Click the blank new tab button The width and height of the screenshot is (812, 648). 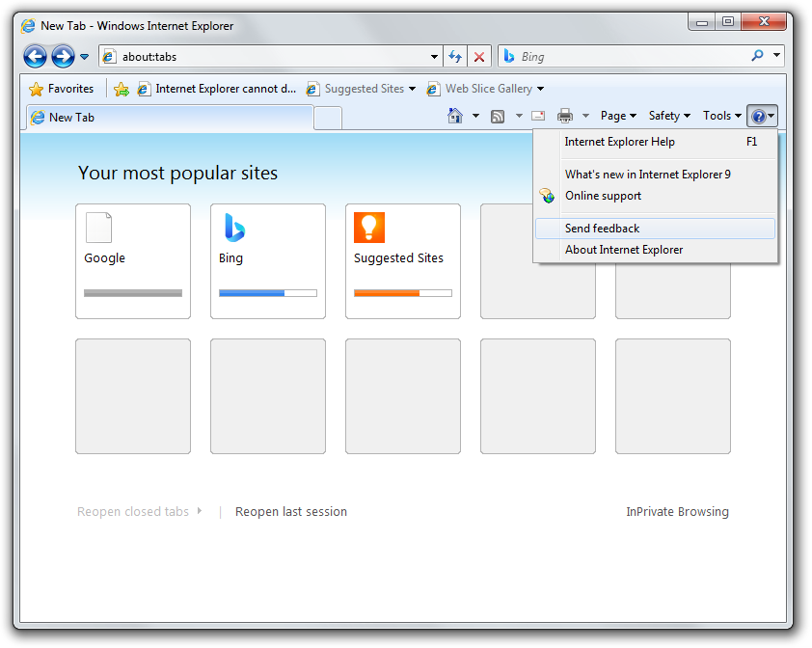click(x=328, y=118)
